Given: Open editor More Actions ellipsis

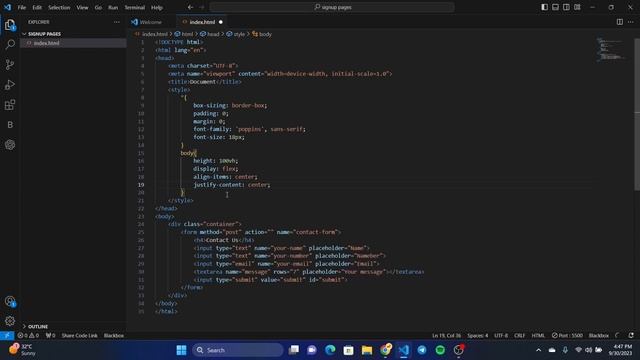Looking at the screenshot, I should [631, 22].
